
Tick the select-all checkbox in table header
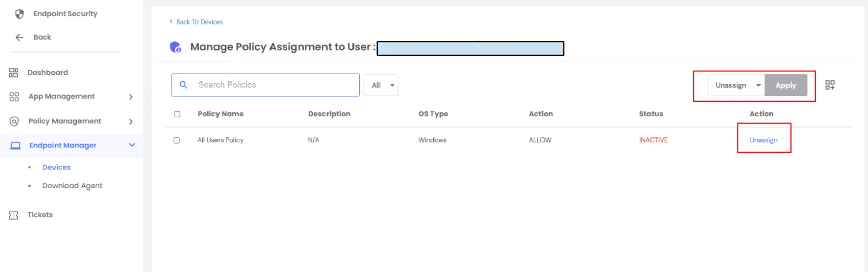pyautogui.click(x=177, y=114)
